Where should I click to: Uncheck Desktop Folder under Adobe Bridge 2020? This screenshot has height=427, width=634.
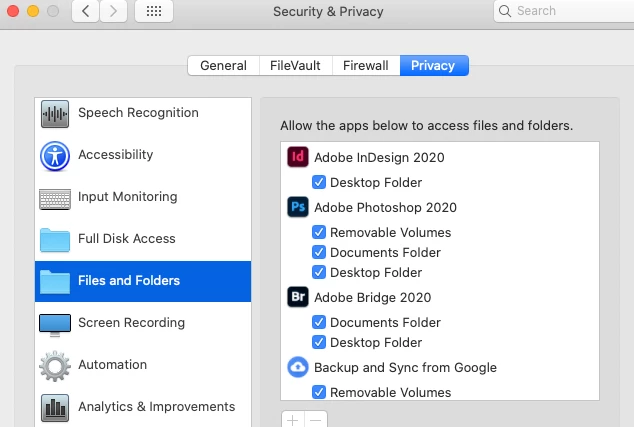click(x=319, y=342)
